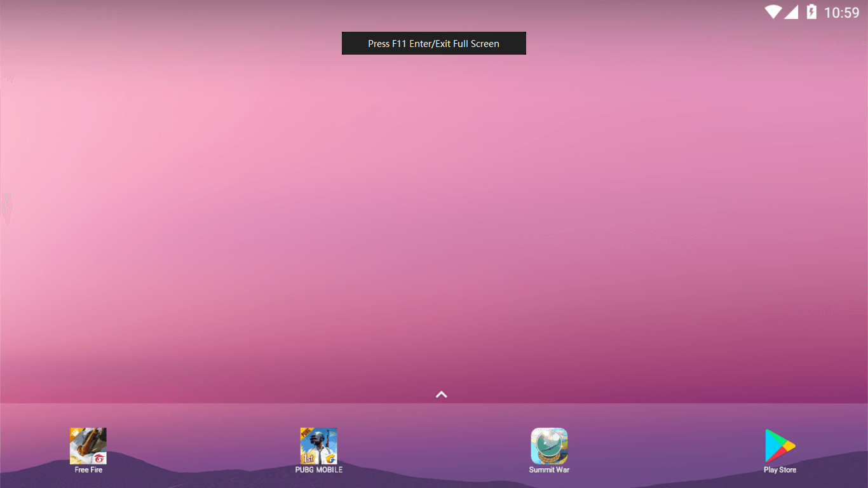Launch the PUBG MOBILE app icon

click(x=319, y=446)
